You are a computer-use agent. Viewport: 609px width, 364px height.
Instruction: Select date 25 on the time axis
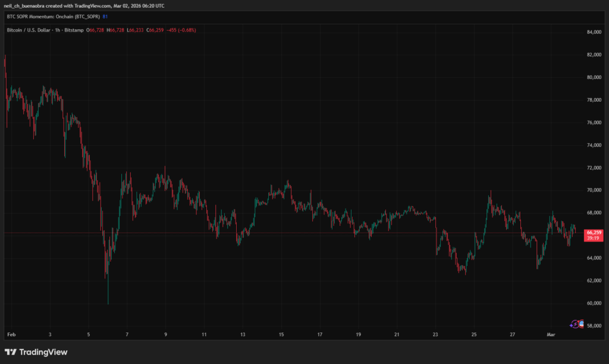pos(474,335)
